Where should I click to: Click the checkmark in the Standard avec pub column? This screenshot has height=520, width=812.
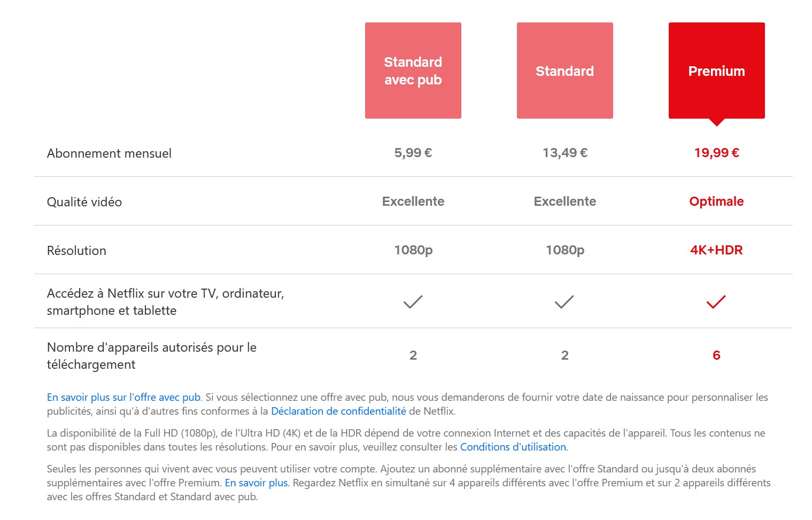tap(413, 302)
